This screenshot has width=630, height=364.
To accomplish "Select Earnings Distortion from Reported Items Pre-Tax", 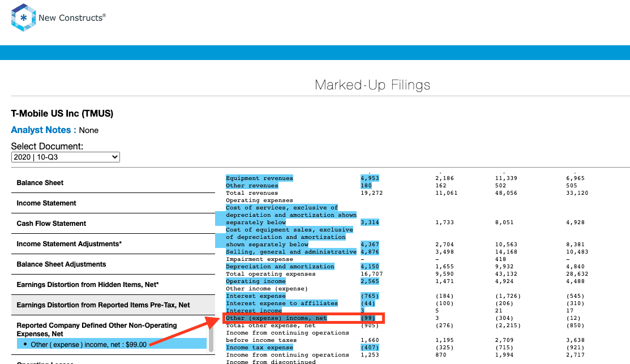I will (113, 305).
